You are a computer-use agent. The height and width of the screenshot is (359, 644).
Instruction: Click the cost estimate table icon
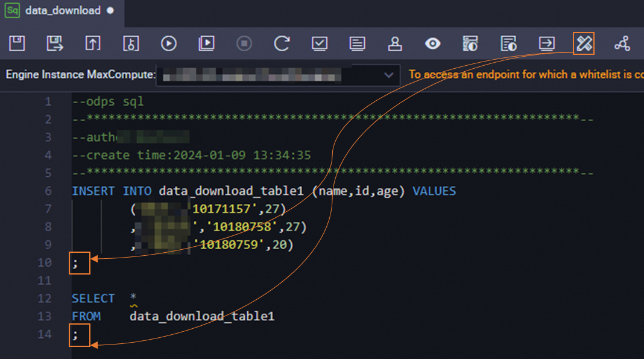[x=470, y=43]
